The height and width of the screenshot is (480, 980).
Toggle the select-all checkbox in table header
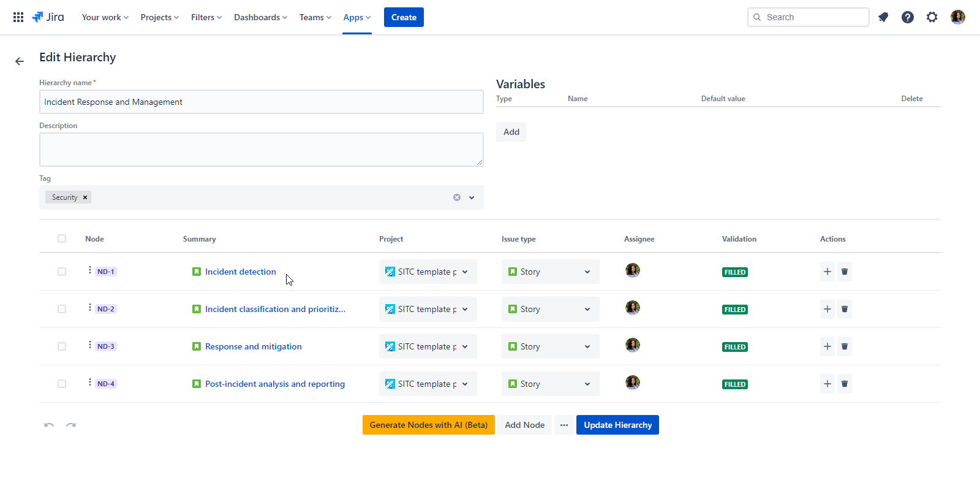click(x=62, y=238)
